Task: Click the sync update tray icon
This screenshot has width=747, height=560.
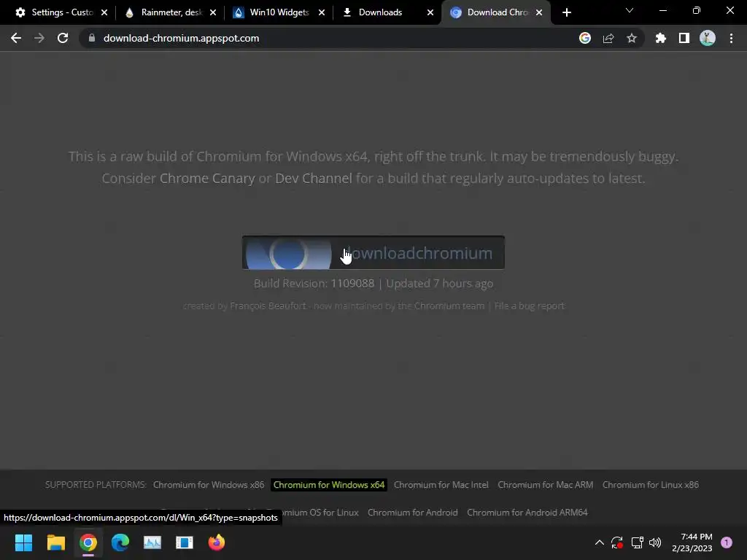Action: (x=617, y=542)
